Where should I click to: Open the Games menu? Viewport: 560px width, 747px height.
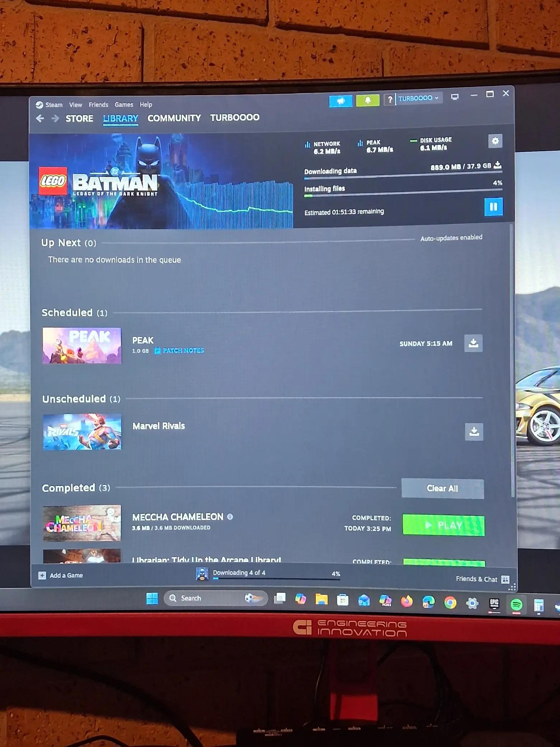[124, 105]
